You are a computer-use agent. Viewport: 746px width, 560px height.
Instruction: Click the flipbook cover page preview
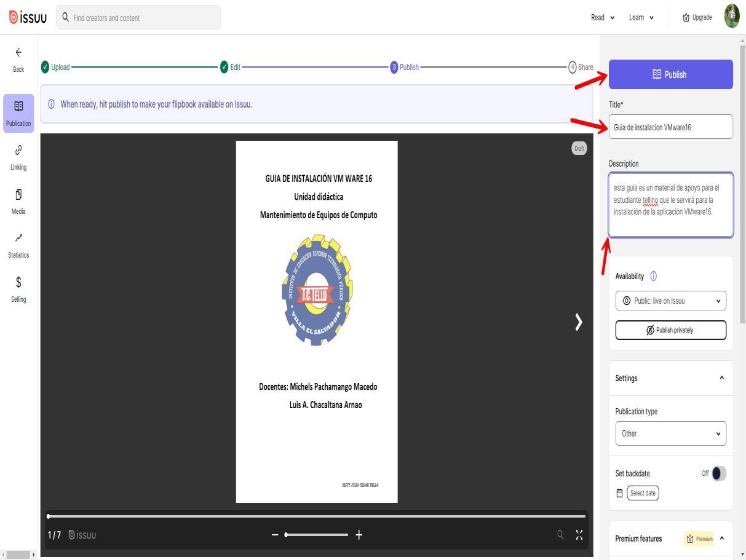(x=317, y=321)
